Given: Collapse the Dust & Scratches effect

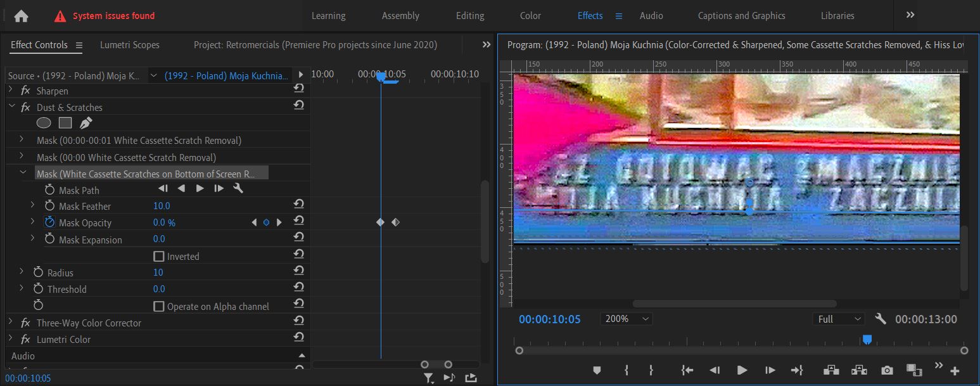Looking at the screenshot, I should coord(10,107).
